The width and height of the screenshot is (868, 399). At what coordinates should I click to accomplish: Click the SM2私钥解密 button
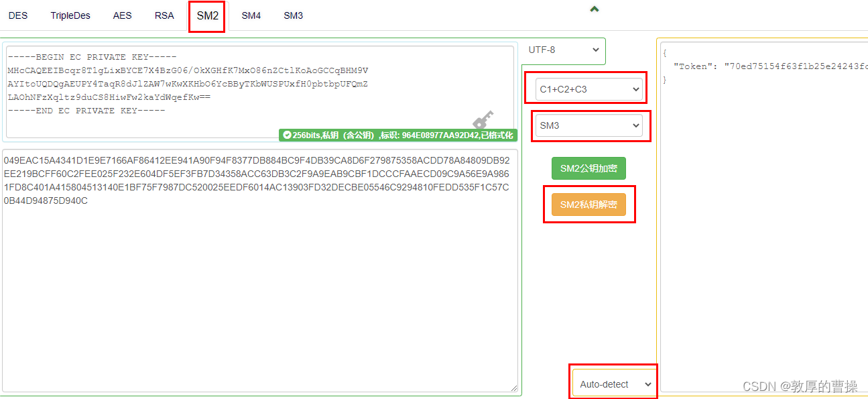(x=589, y=204)
